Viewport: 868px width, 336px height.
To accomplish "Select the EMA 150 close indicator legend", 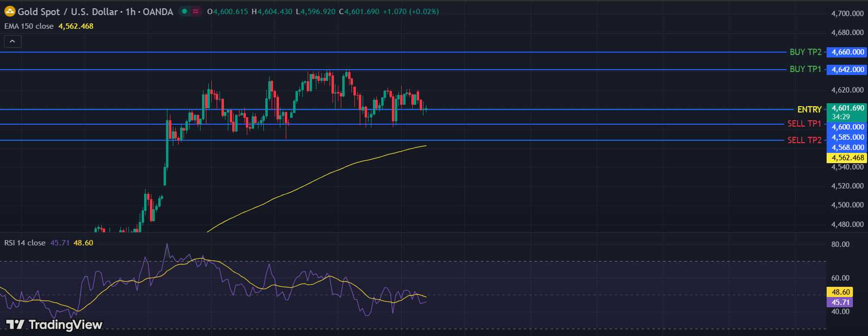I will [x=29, y=26].
